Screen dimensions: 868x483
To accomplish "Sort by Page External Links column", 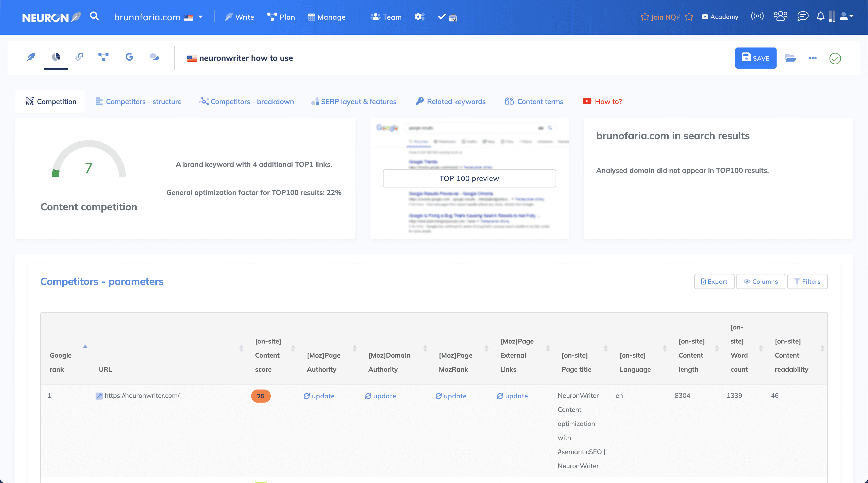I will [522, 348].
